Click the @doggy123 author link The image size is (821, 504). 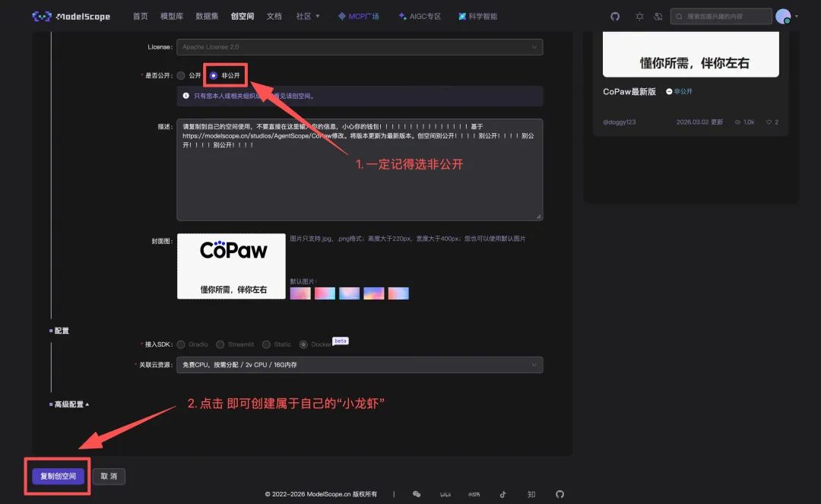pos(619,122)
